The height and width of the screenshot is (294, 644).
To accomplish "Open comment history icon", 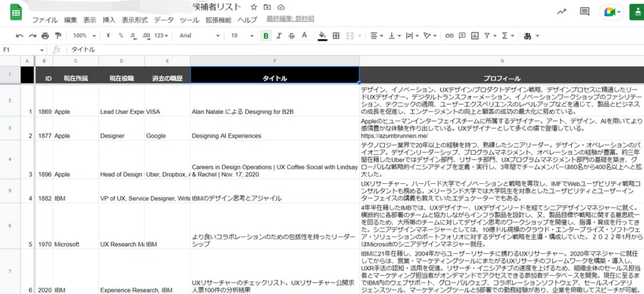I will (x=584, y=11).
